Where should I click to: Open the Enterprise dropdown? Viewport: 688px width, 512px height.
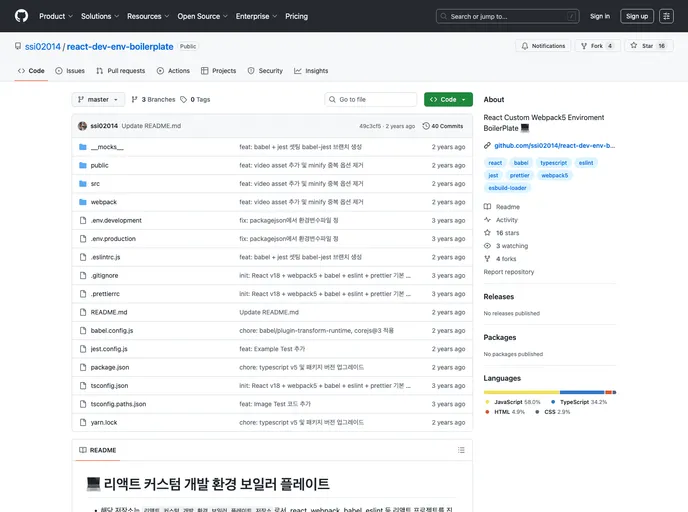(x=256, y=16)
